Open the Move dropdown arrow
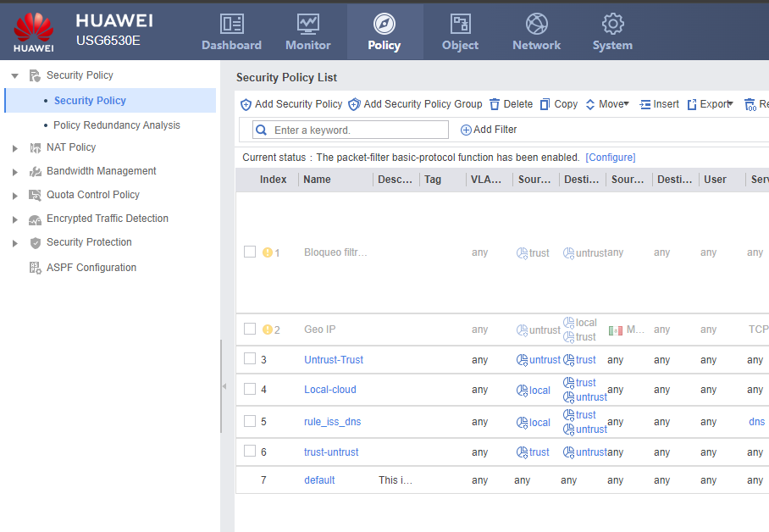Screen dimensions: 769x532 626,103
